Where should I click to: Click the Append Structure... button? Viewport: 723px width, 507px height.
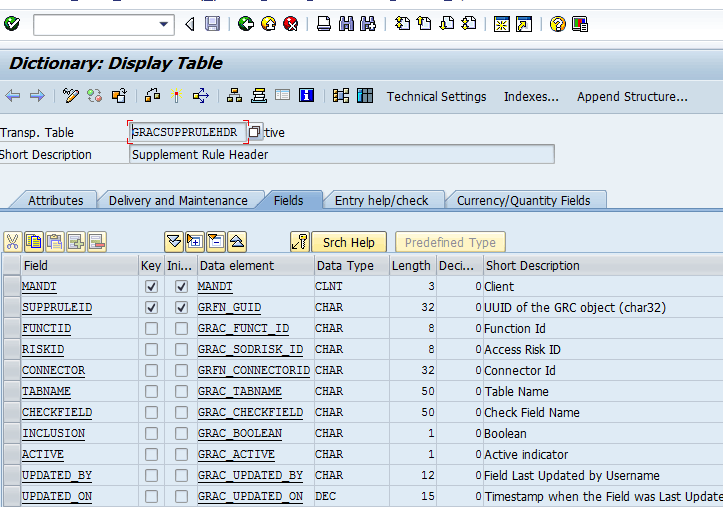(x=632, y=96)
